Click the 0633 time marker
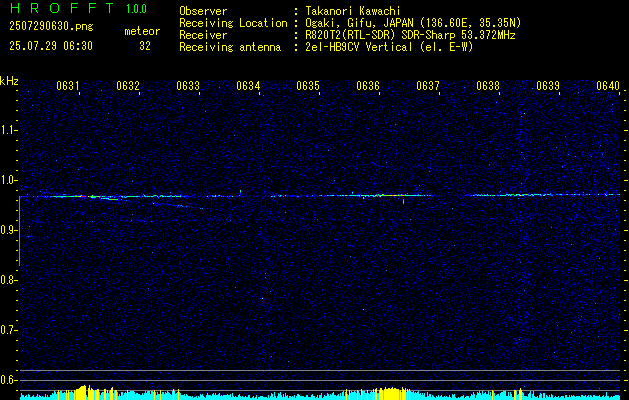 (x=188, y=86)
